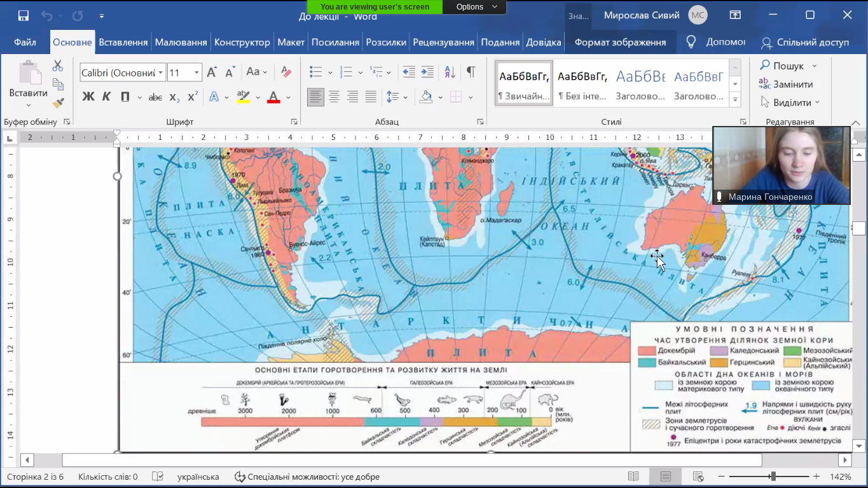Open the Виділити dropdown
This screenshot has width=868, height=488.
tap(790, 102)
